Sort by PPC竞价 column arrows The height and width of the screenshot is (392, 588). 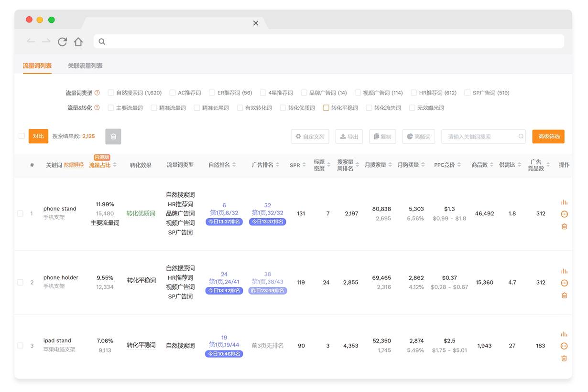[459, 165]
